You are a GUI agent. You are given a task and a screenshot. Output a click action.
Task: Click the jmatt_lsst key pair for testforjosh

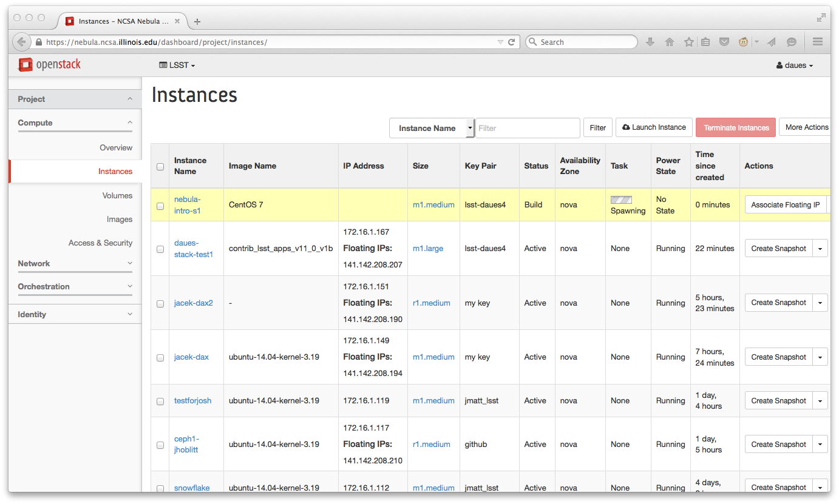point(481,401)
